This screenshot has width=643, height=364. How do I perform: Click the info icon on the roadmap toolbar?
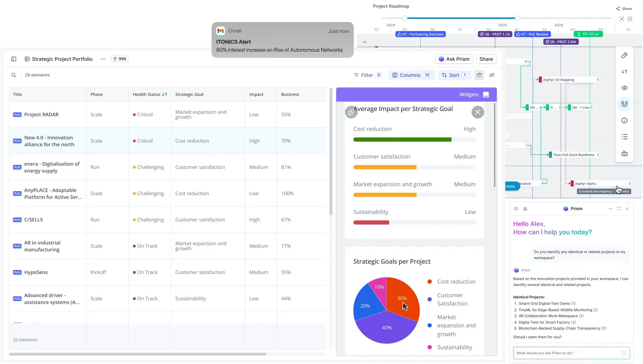click(624, 120)
